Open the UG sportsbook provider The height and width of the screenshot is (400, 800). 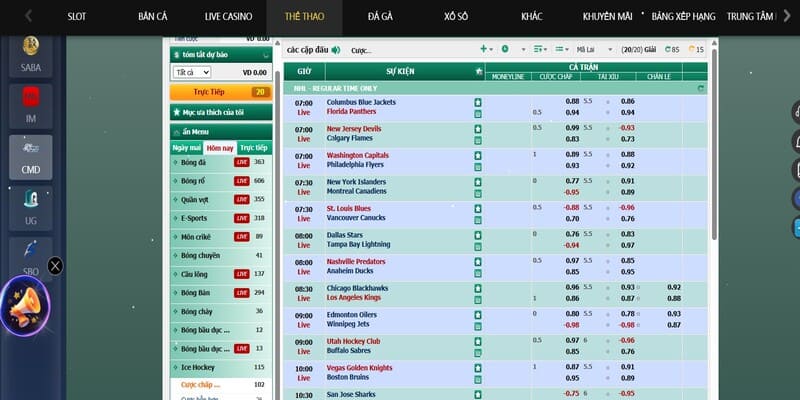pos(31,208)
